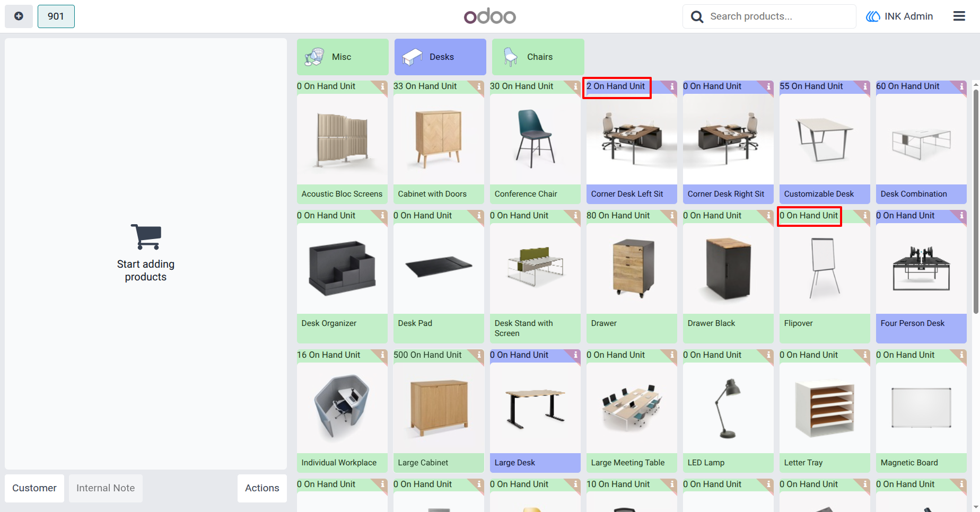Open info for Acoustic Bloc Screens

point(382,86)
